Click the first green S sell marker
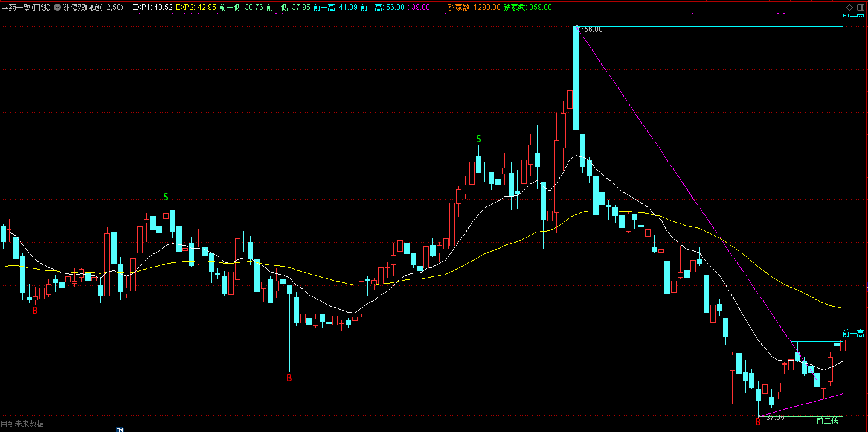 point(166,197)
